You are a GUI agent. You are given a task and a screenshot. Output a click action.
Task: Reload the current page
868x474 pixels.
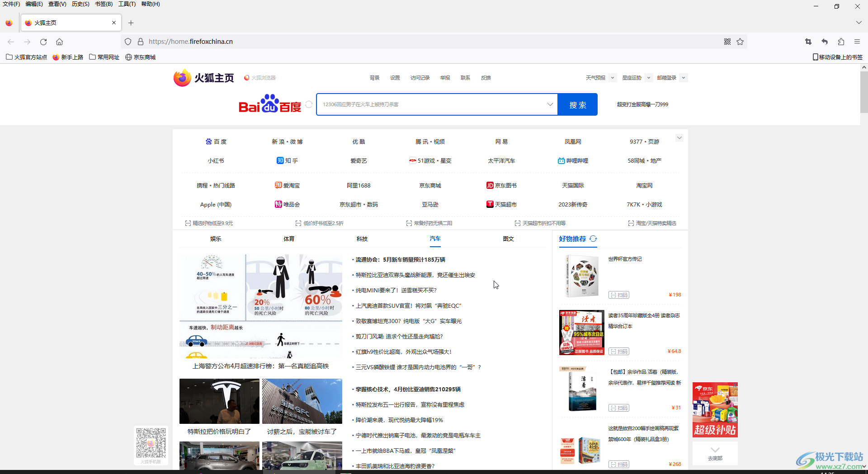click(x=43, y=42)
